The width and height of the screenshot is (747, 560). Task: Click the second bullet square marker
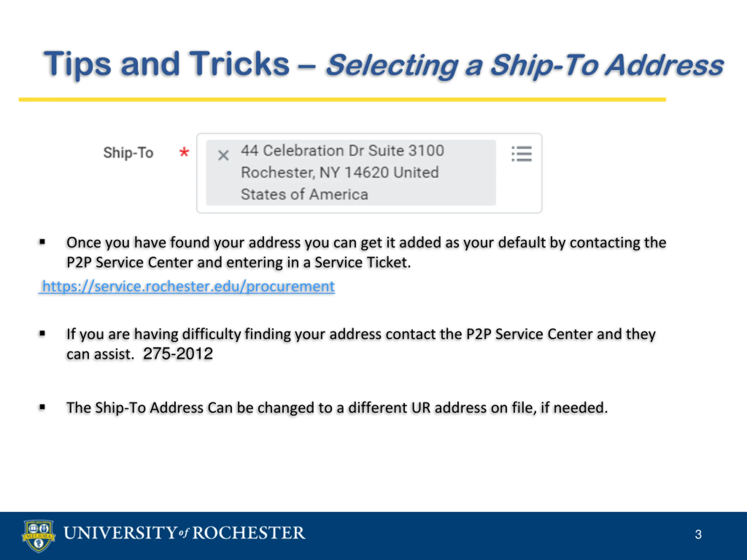(x=42, y=333)
